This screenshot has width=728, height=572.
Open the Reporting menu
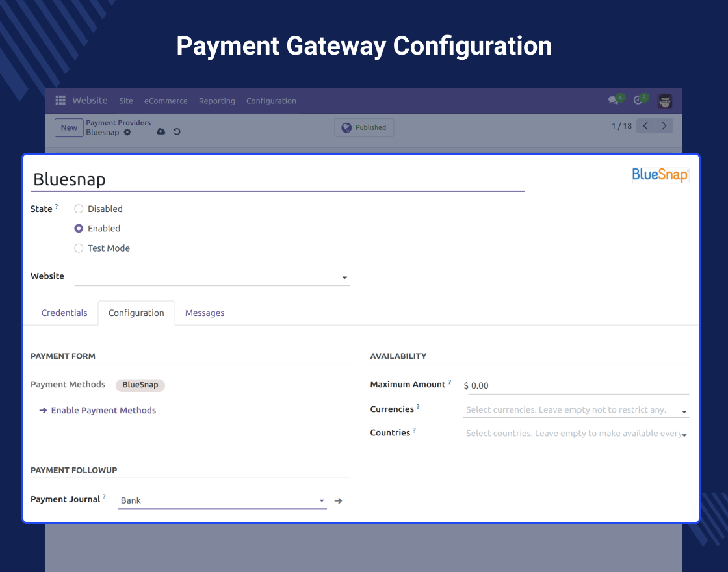[217, 101]
